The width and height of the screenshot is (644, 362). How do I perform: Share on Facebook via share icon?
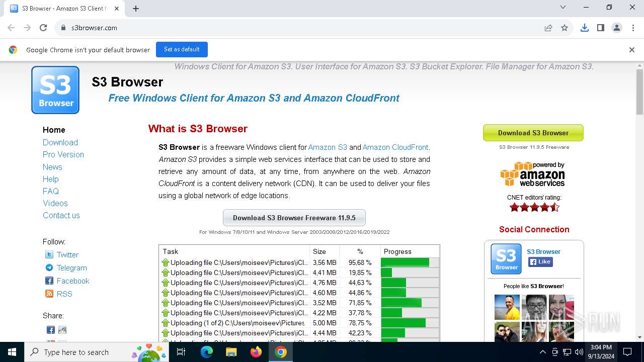click(x=51, y=330)
